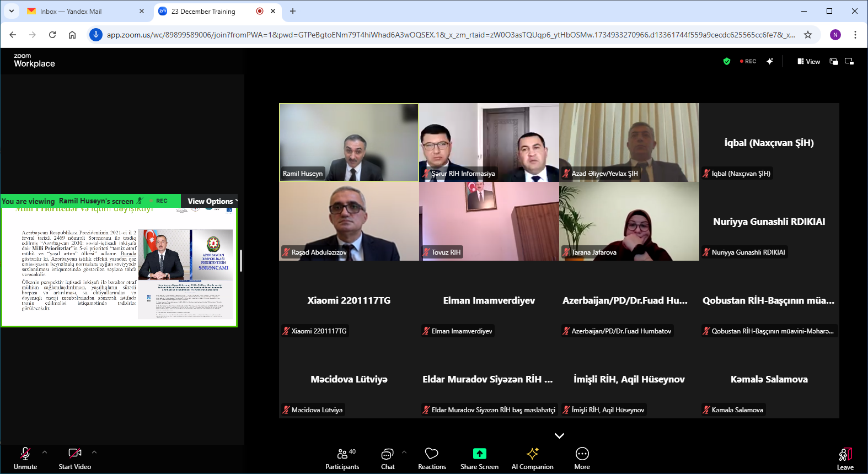Viewport: 868px width, 474px height.
Task: Click the shared screen scrollbar handle
Action: 241,261
